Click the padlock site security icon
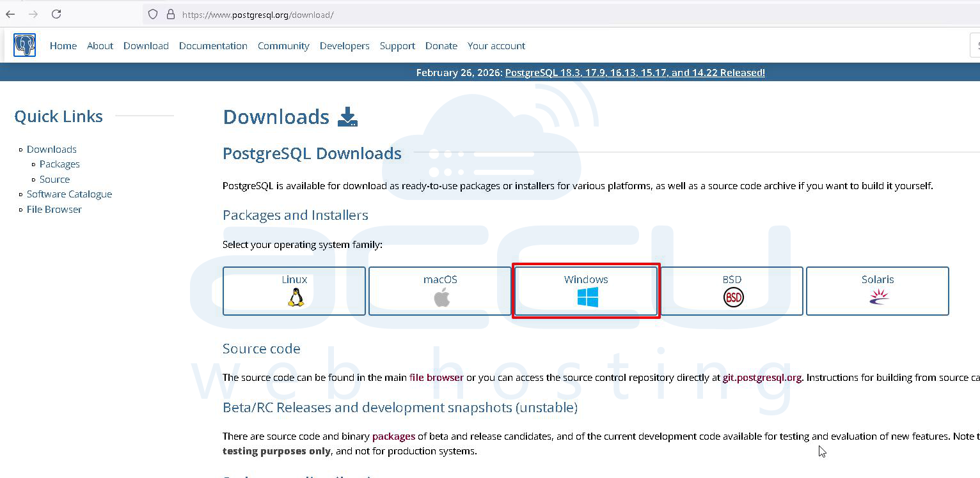 [x=171, y=14]
